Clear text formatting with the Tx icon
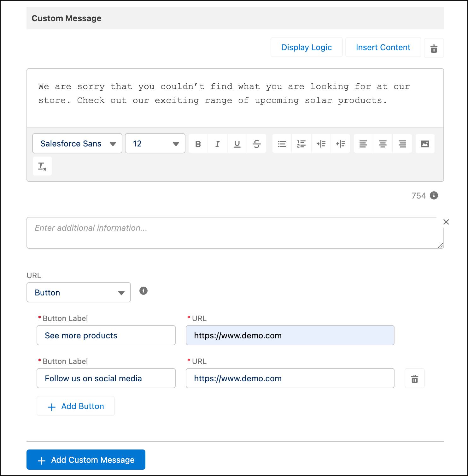This screenshot has height=476, width=468. coord(42,166)
